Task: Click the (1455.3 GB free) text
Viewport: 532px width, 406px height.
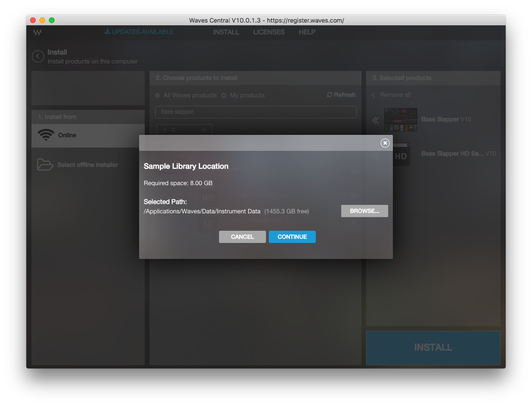Action: [287, 211]
